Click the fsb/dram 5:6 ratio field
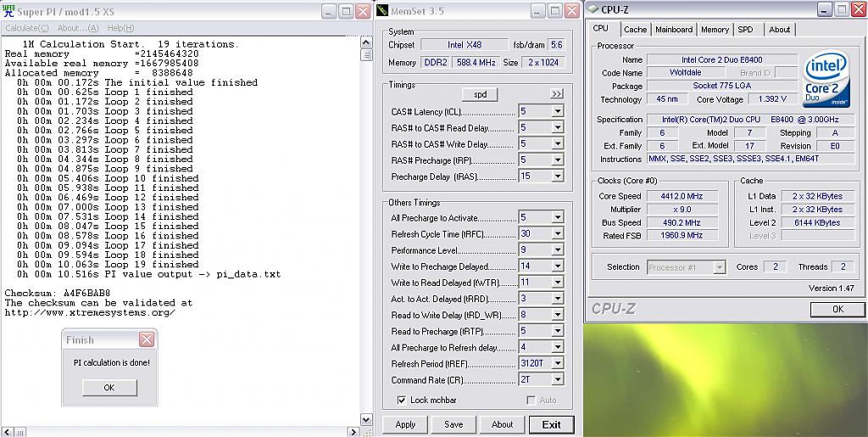868x437 pixels. pos(556,45)
